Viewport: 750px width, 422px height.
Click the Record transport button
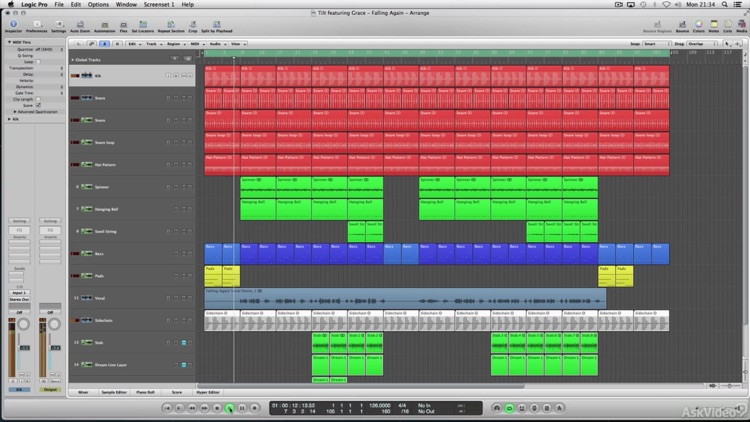pos(254,408)
